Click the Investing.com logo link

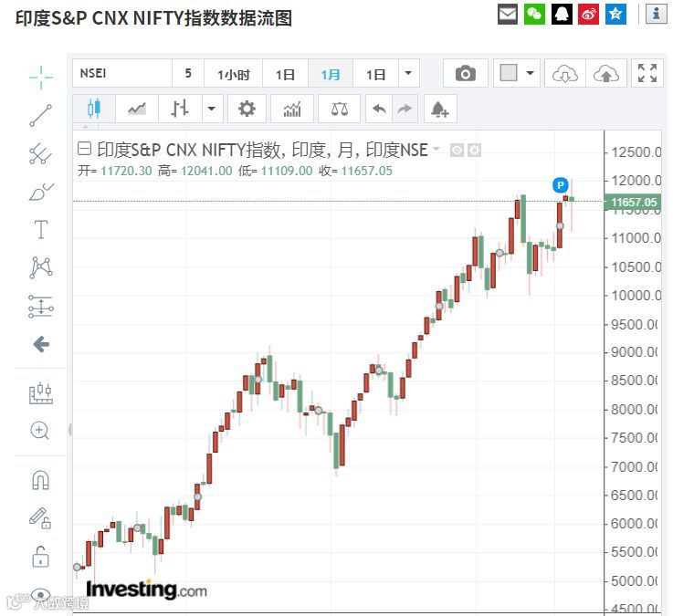click(x=146, y=590)
